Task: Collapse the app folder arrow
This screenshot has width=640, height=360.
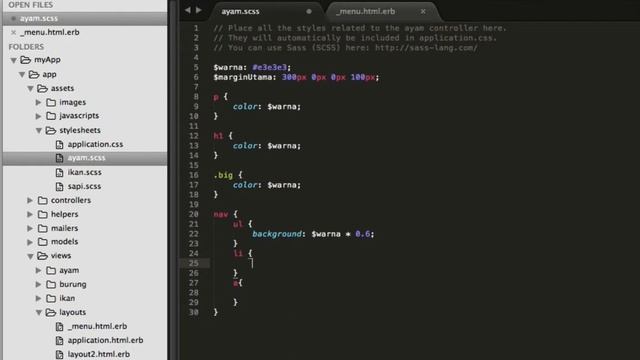Action: 22,75
